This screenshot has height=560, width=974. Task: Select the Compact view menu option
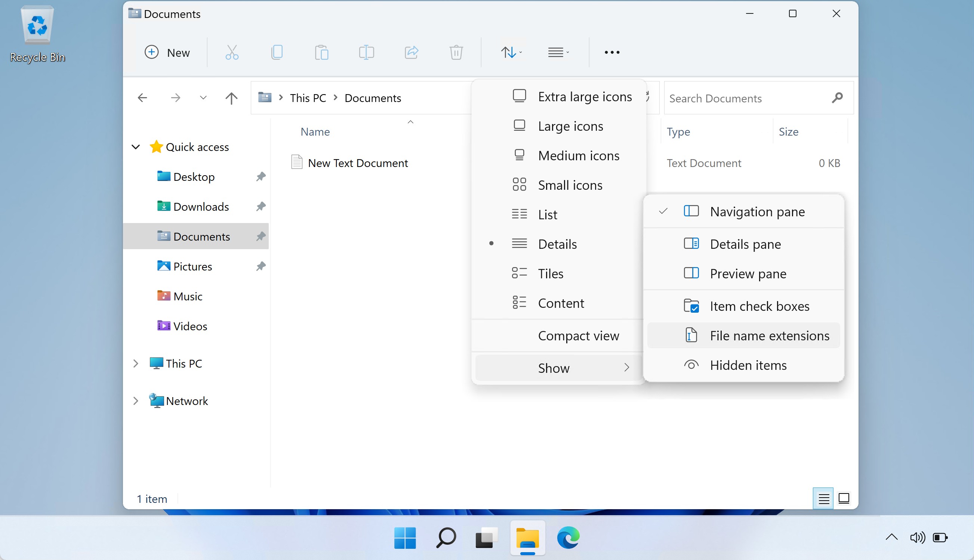point(579,335)
